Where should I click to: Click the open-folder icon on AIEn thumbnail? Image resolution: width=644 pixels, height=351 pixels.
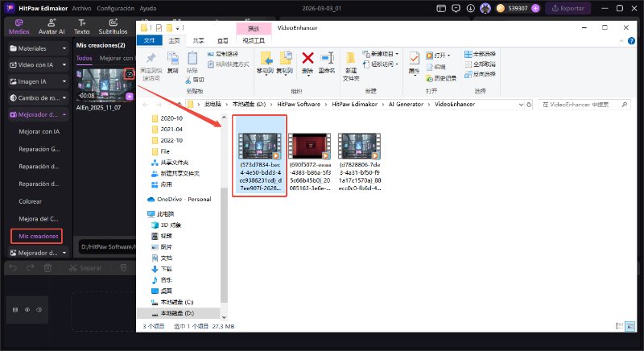(130, 74)
